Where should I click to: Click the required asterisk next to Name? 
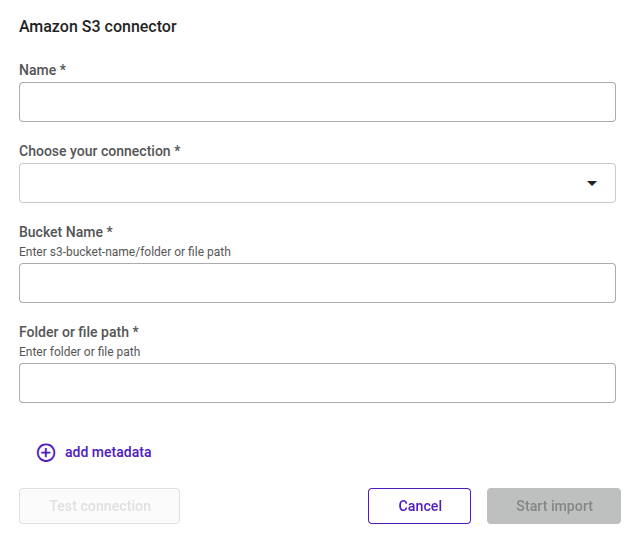pos(63,69)
